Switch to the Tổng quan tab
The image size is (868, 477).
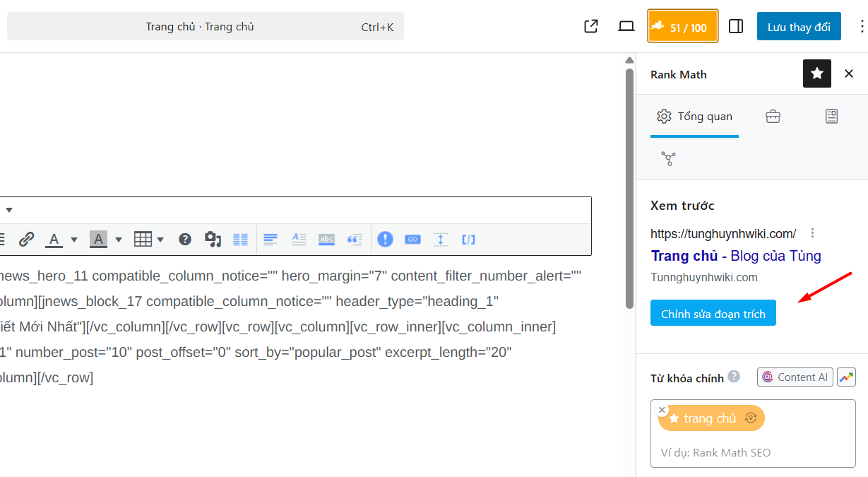pyautogui.click(x=694, y=117)
